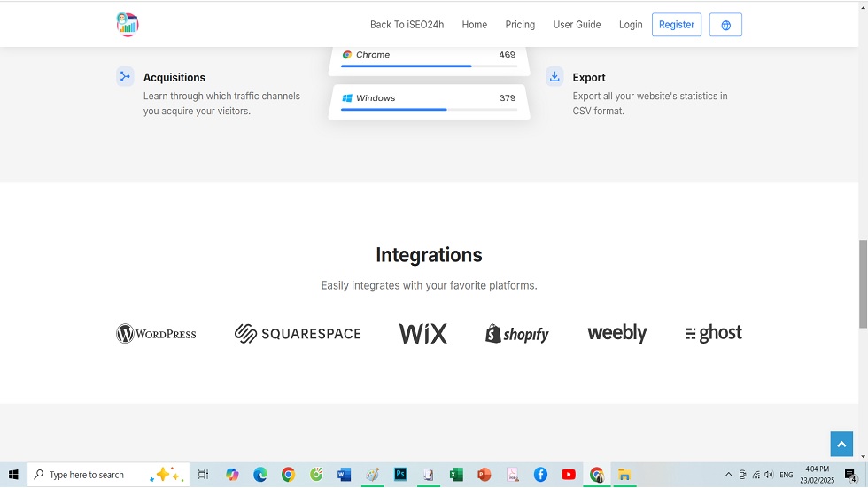Click the Shopify integration logo
Viewport: 868px width, 488px height.
(517, 334)
